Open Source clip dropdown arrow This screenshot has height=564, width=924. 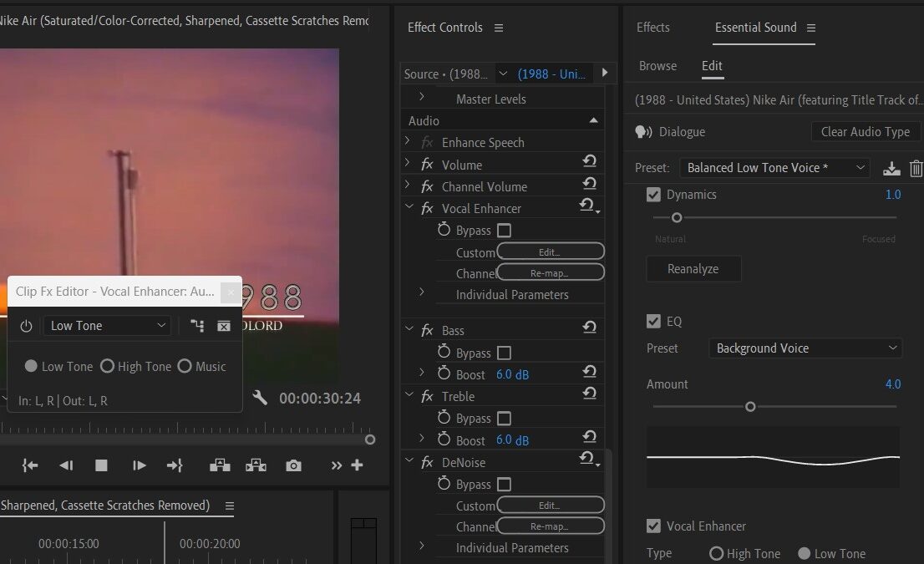[x=503, y=74]
